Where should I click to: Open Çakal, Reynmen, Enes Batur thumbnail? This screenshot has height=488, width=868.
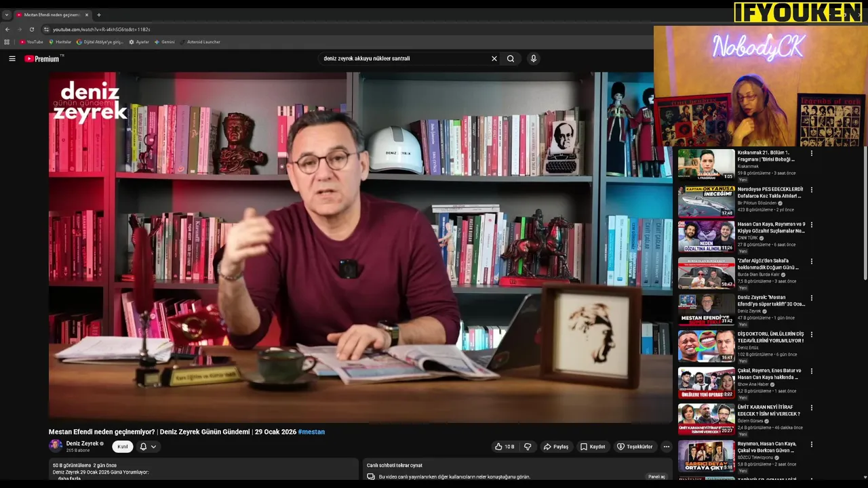[x=706, y=383]
